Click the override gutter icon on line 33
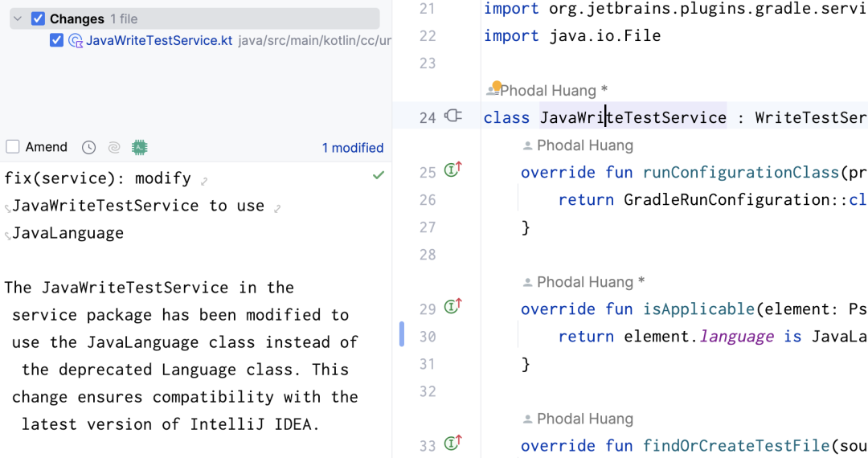The height and width of the screenshot is (458, 868). (452, 443)
